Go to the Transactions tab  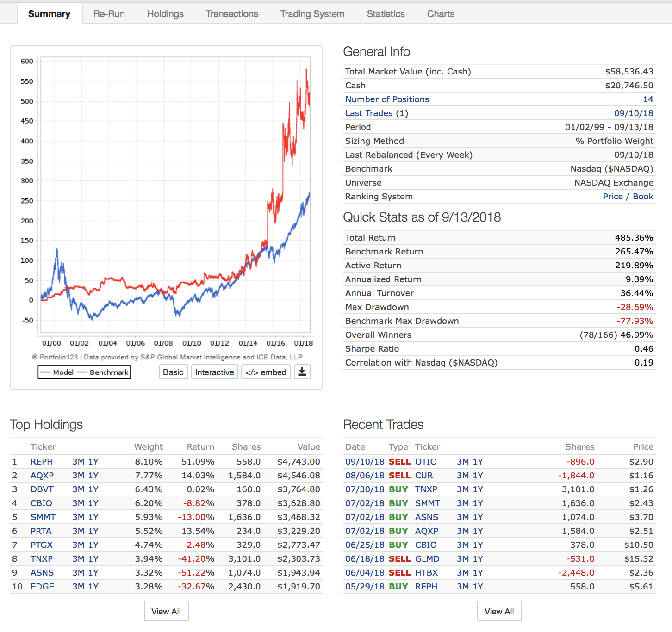coord(232,14)
